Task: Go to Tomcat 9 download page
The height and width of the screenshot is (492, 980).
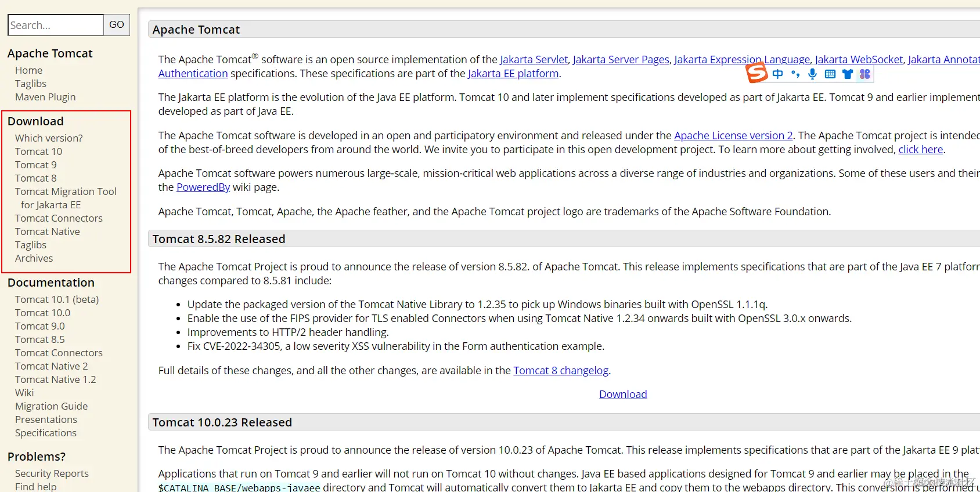Action: tap(36, 165)
